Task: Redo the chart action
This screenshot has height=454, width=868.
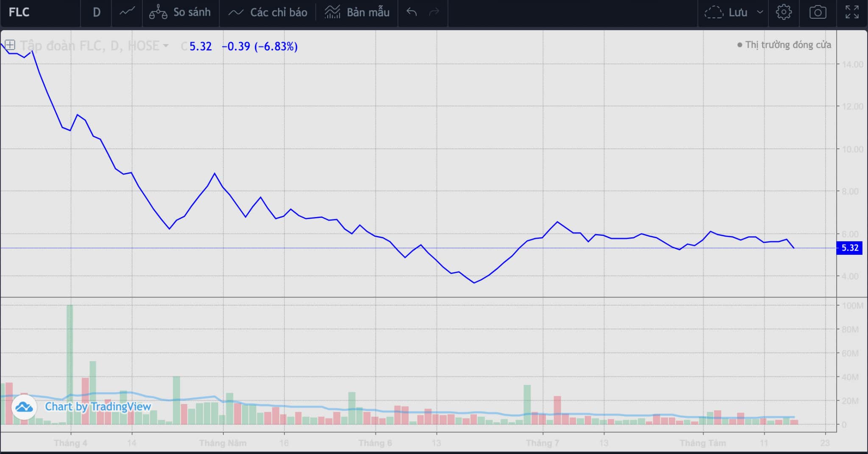Action: 434,12
